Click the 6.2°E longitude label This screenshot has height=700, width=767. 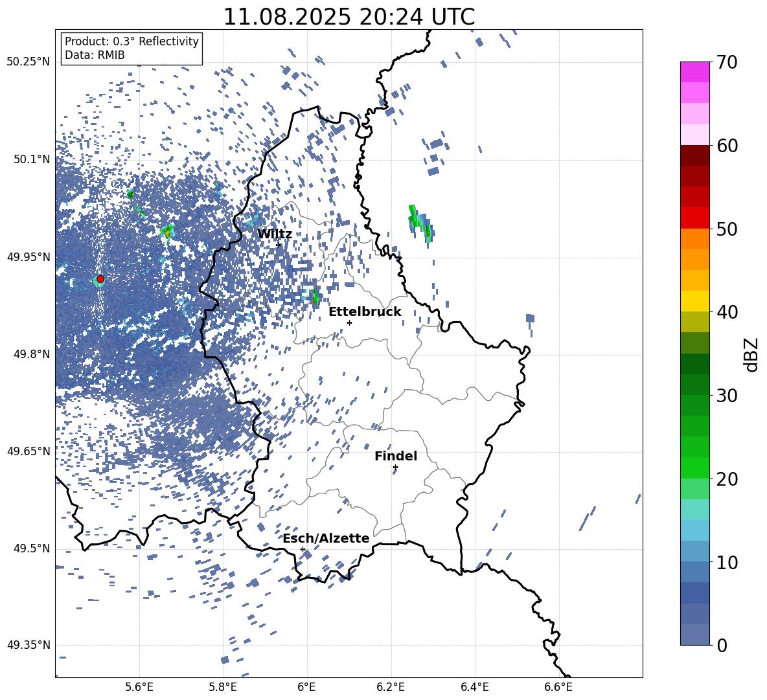coord(391,687)
